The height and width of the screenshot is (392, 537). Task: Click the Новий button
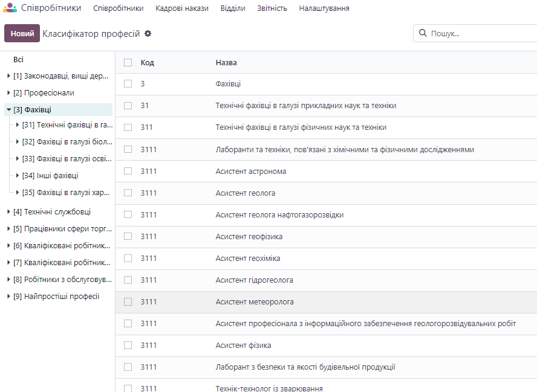pyautogui.click(x=22, y=33)
